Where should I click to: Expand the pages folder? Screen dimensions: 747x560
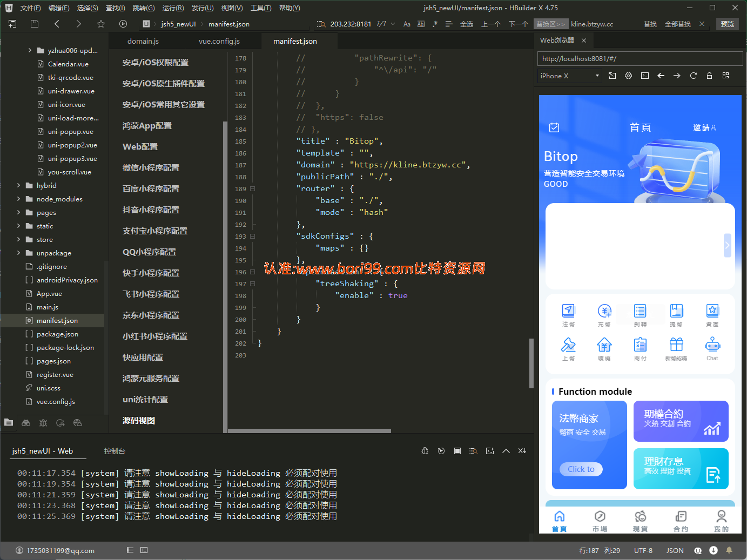(19, 212)
